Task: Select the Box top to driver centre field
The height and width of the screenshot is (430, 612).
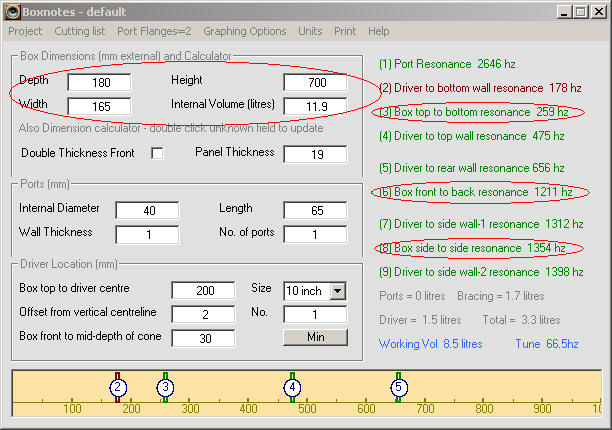Action: click(x=202, y=290)
